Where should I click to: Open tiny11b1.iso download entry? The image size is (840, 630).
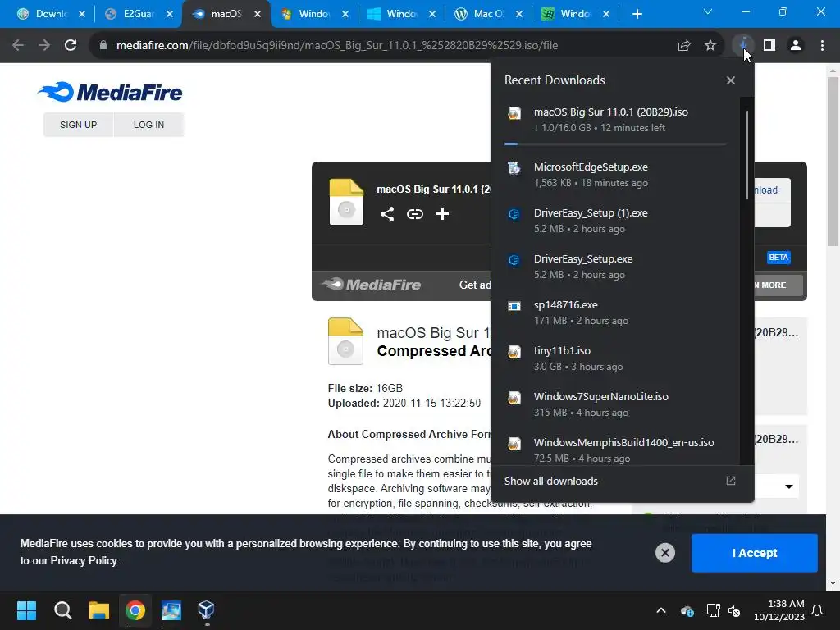[615, 359]
